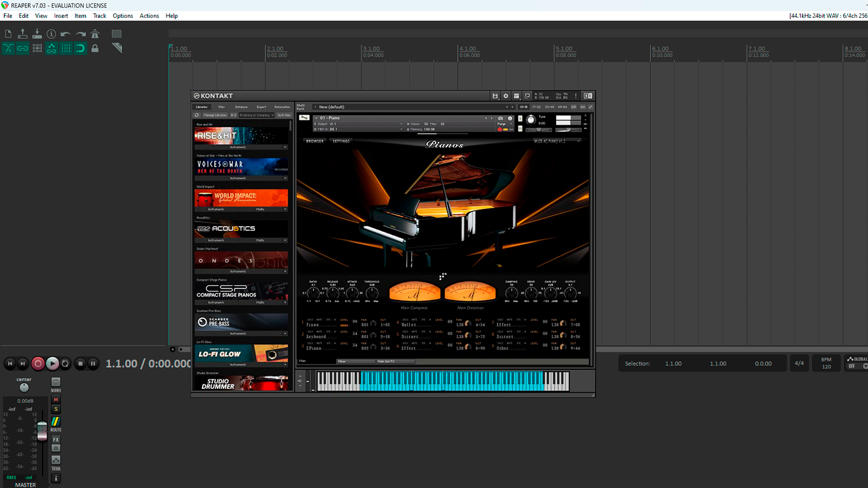Click Manage Libraries button in Kontakt

(x=215, y=115)
